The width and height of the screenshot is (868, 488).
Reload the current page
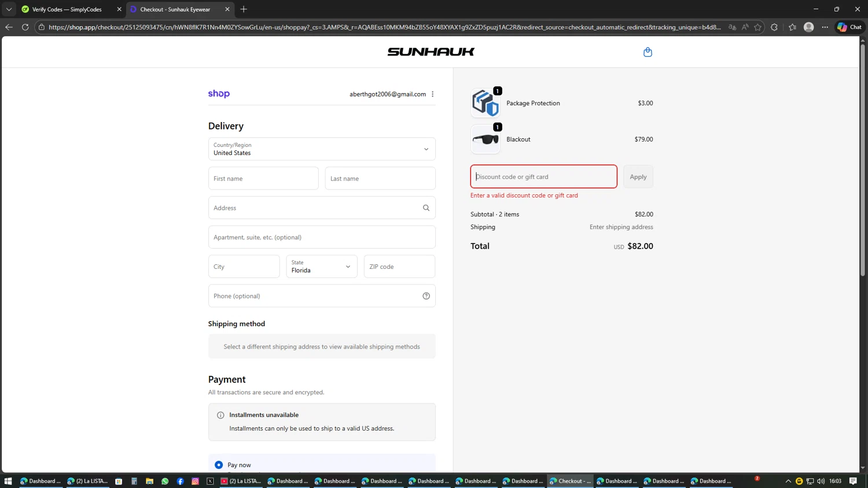(x=25, y=27)
